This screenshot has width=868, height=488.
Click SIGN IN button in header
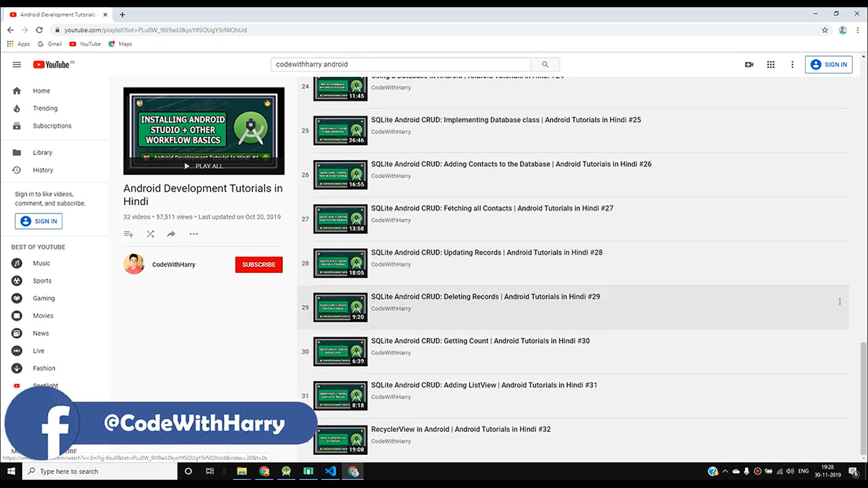click(x=829, y=65)
